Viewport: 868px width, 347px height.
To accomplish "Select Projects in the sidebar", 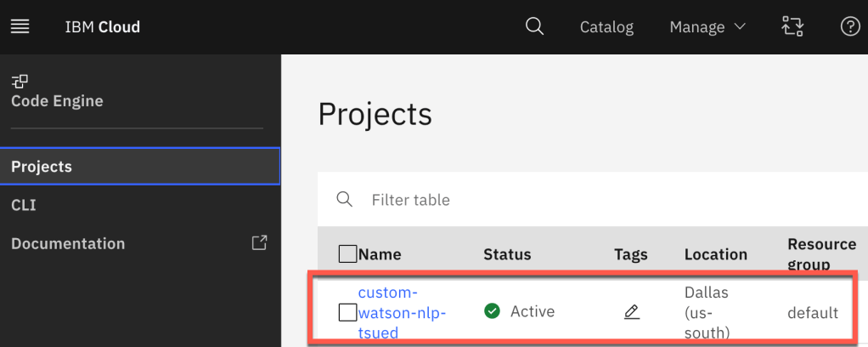I will pyautogui.click(x=42, y=167).
